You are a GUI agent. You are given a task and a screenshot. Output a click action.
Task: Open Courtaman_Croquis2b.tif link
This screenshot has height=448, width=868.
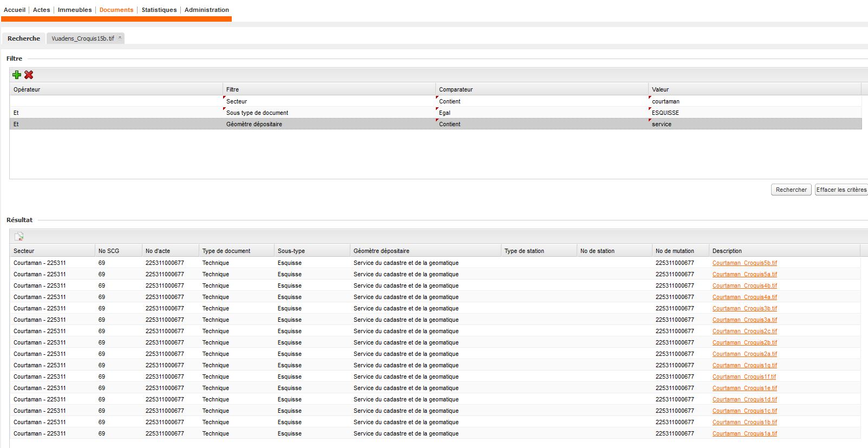click(x=745, y=342)
